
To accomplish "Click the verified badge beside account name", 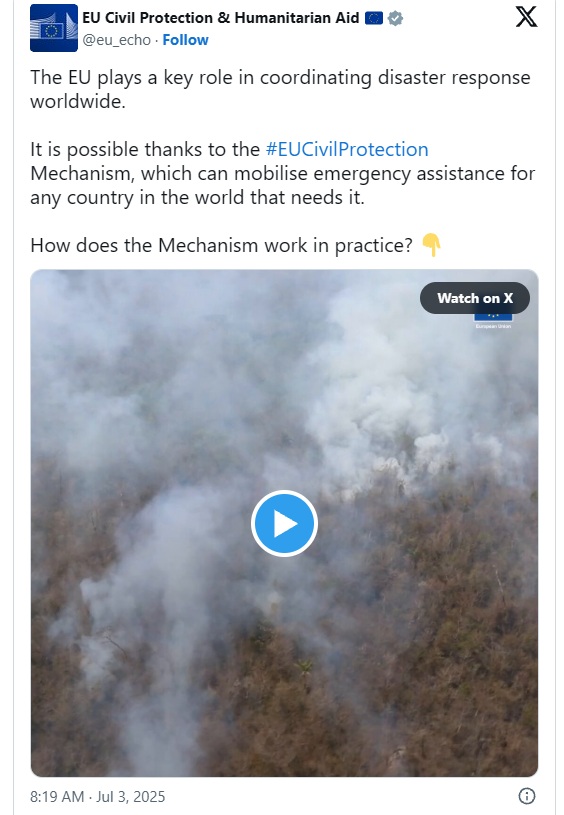I will pyautogui.click(x=396, y=19).
